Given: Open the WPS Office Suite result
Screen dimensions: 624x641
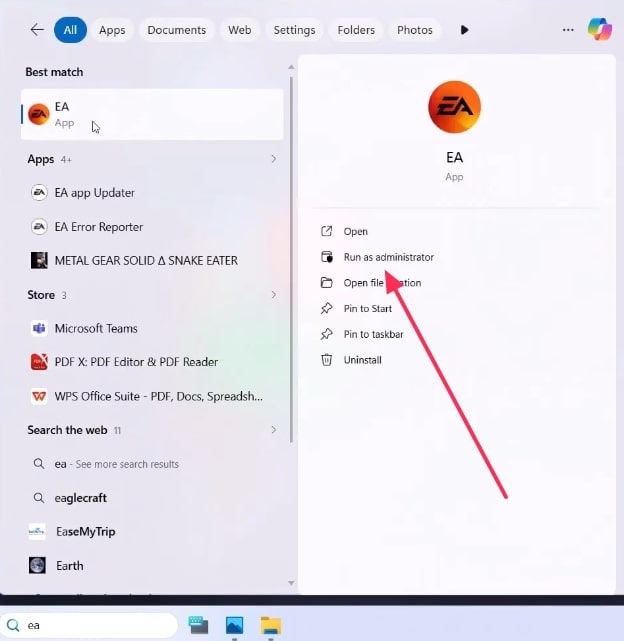Looking at the screenshot, I should tap(152, 396).
